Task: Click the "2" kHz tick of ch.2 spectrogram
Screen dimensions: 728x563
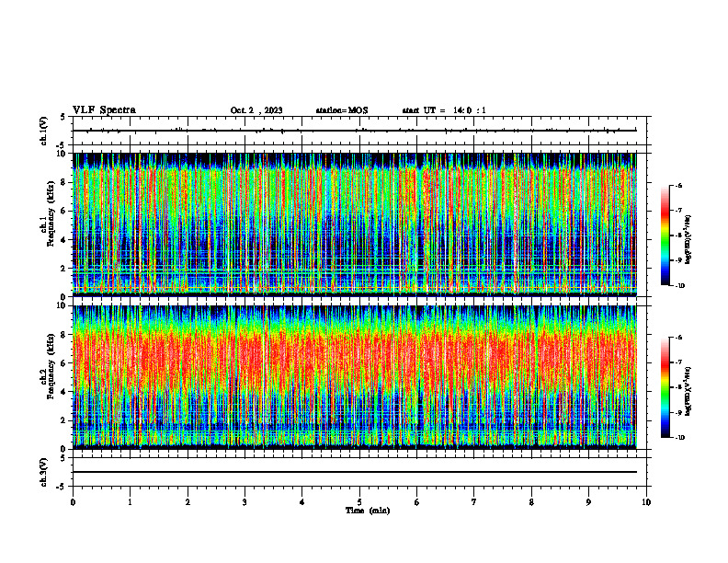Action: click(x=64, y=420)
